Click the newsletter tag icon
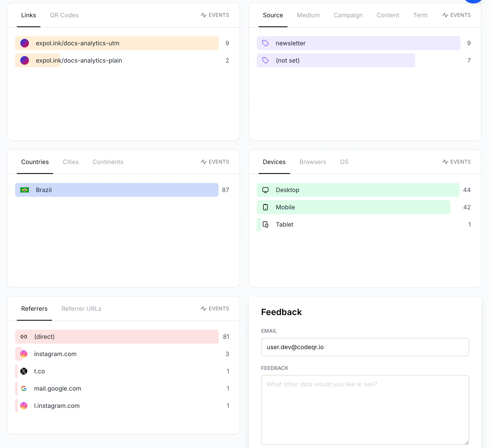Screen dimensions: 492x448 pyautogui.click(x=265, y=43)
